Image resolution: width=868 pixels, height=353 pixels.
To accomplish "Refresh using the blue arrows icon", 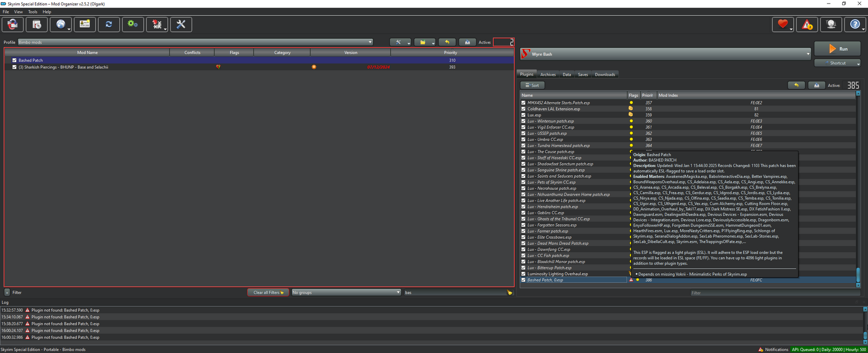I will (108, 24).
